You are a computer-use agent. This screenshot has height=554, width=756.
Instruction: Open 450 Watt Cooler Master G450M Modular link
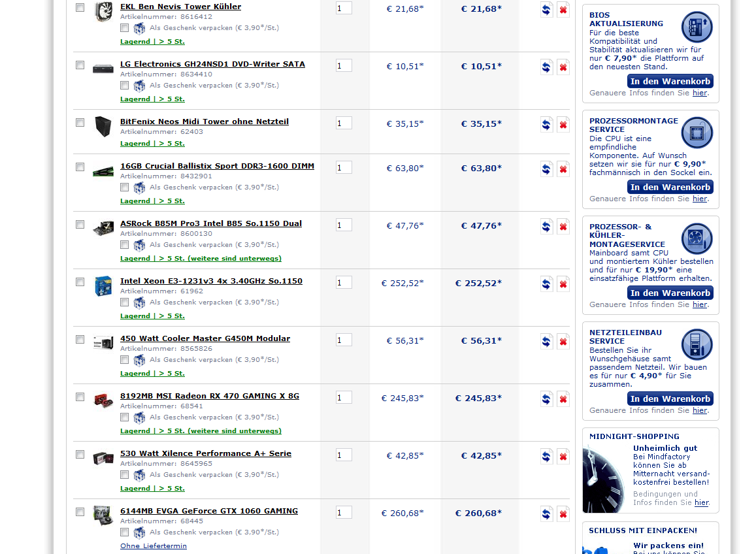coord(205,338)
